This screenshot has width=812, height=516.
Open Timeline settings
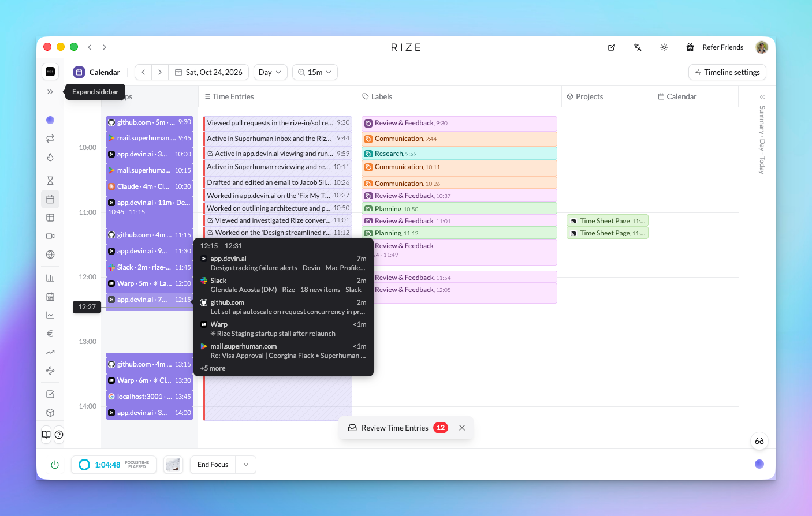(728, 72)
